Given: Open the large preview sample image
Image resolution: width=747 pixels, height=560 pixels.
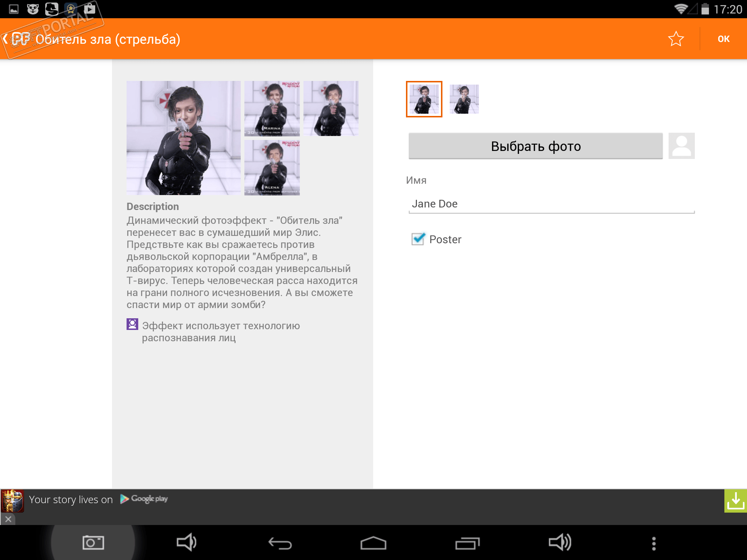Looking at the screenshot, I should pos(183,138).
